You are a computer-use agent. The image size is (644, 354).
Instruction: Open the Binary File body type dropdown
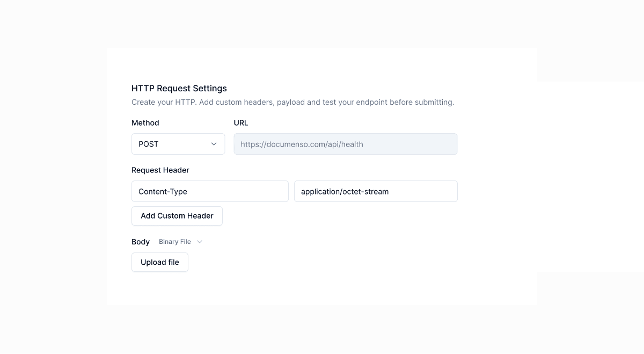coord(180,242)
